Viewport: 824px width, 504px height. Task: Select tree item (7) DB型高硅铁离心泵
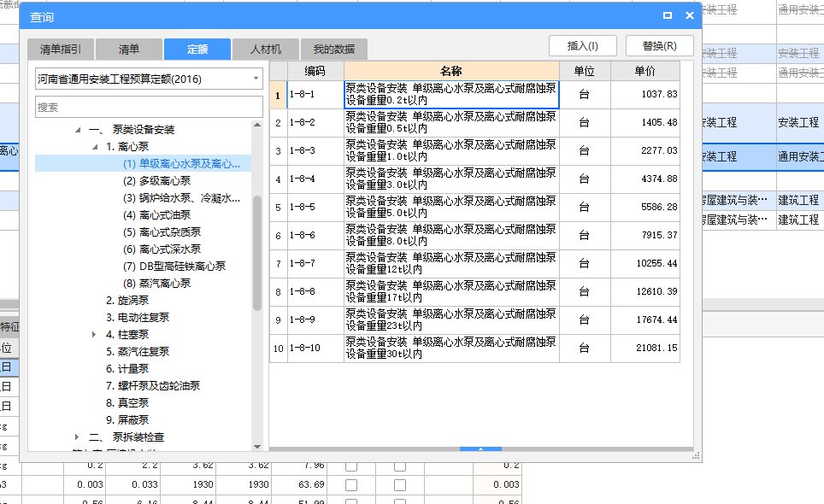click(174, 267)
